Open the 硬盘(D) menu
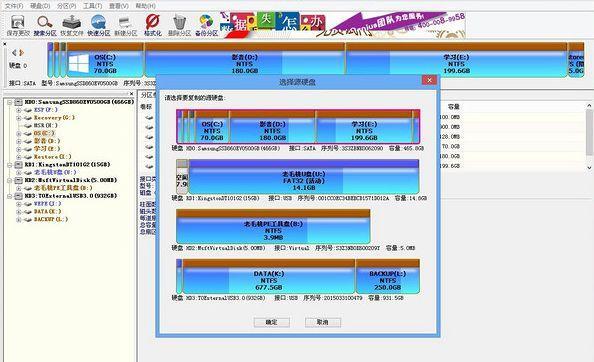This screenshot has width=594, height=362. click(40, 6)
